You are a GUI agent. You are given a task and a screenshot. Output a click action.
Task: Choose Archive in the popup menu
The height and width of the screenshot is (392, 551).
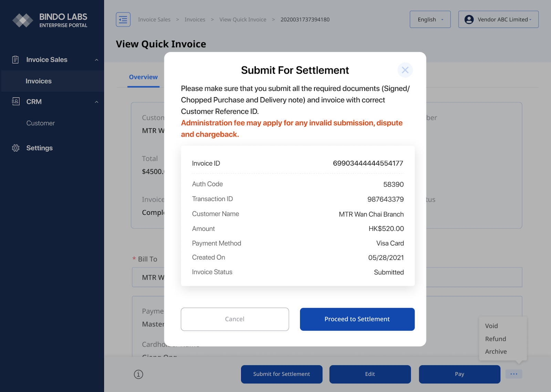(496, 351)
